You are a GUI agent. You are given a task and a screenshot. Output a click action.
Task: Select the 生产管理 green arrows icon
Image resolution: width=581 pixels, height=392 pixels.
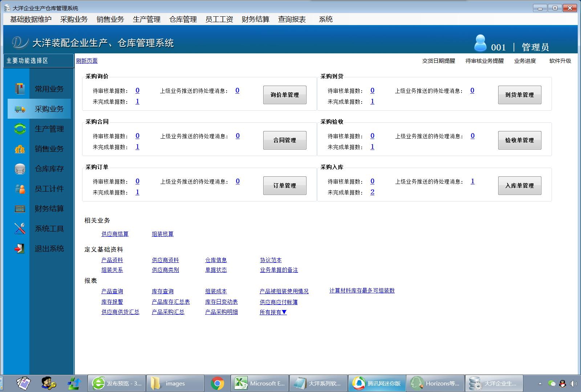20,129
